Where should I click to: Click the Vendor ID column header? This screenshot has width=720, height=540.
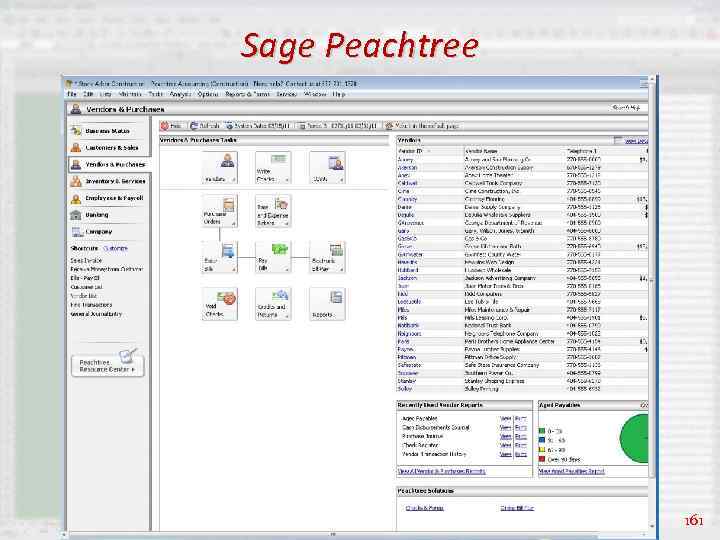pyautogui.click(x=410, y=151)
